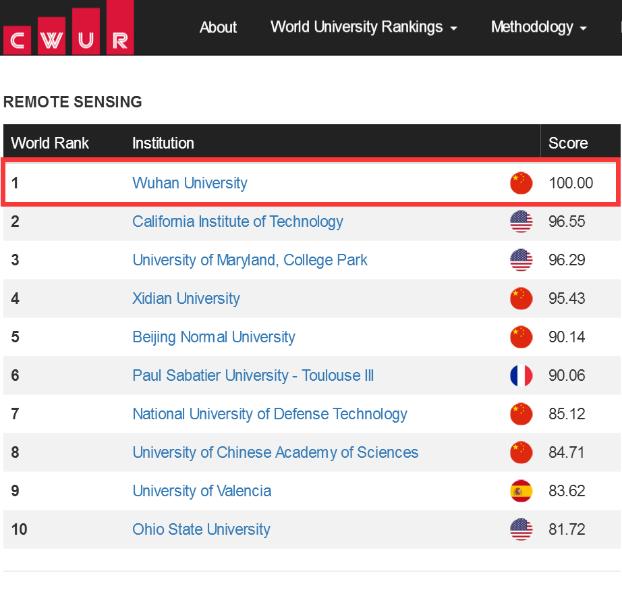This screenshot has width=622, height=609.
Task: Click China flag beside Wuhan University
Action: [x=521, y=183]
